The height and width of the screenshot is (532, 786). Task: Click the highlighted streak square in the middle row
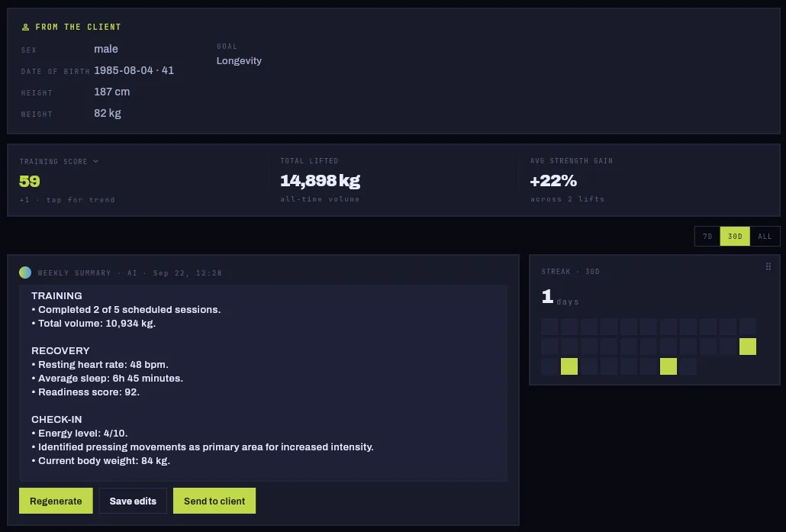click(747, 347)
